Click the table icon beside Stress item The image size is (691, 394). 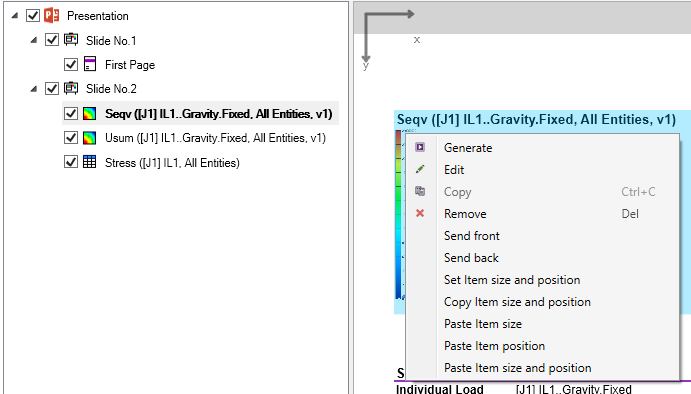(89, 162)
